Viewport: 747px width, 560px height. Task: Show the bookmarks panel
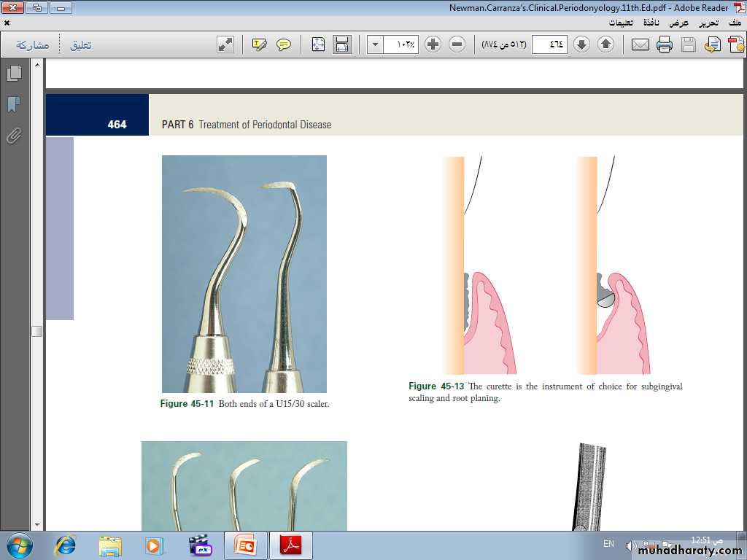(x=13, y=105)
